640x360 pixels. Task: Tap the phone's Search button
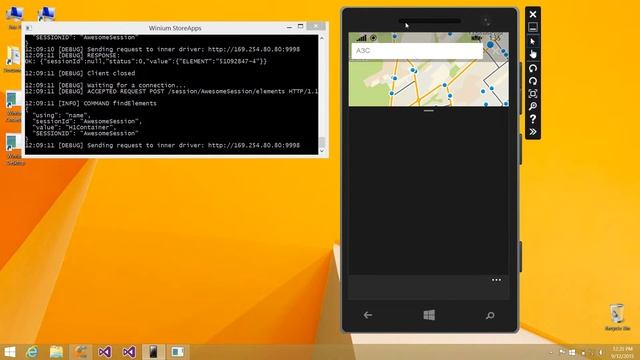tap(490, 315)
